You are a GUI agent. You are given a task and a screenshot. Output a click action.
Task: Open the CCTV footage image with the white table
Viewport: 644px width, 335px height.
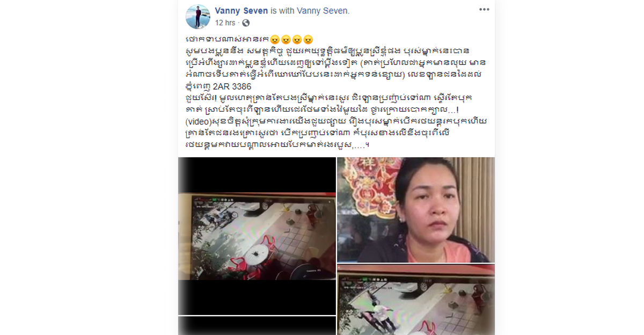point(257,236)
